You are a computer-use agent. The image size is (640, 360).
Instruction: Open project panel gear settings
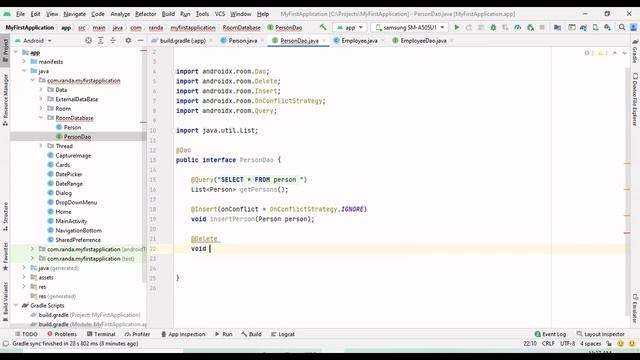click(x=128, y=40)
